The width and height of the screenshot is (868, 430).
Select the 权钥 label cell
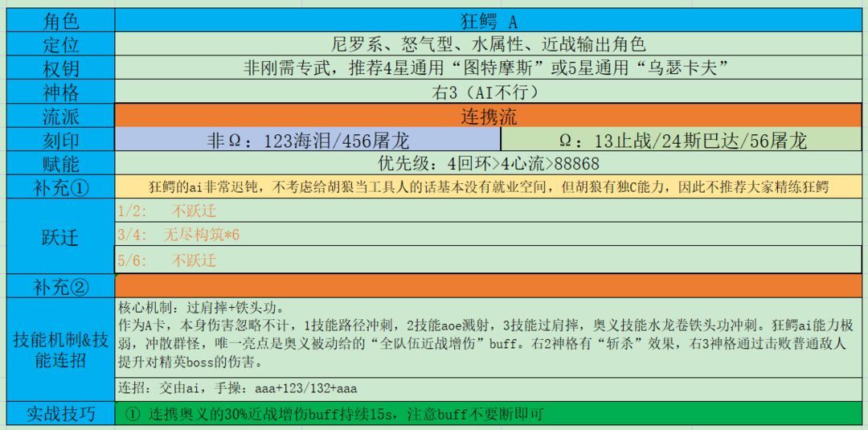coord(60,68)
